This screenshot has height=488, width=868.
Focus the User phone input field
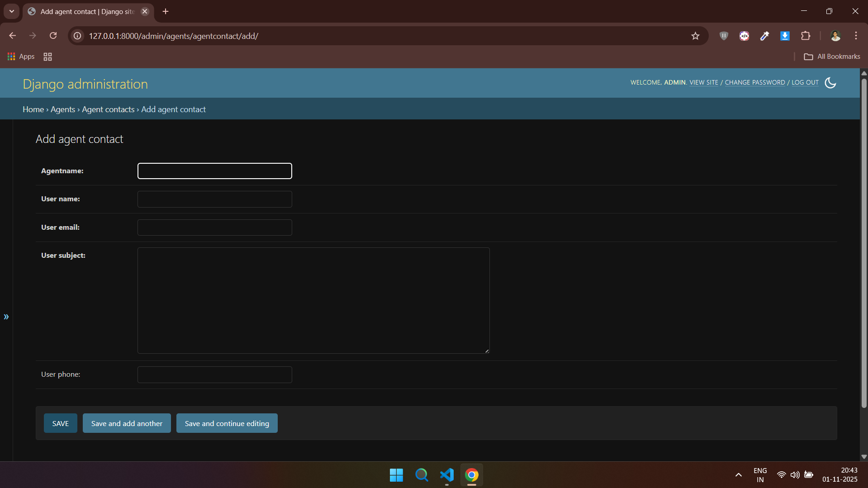[215, 374]
